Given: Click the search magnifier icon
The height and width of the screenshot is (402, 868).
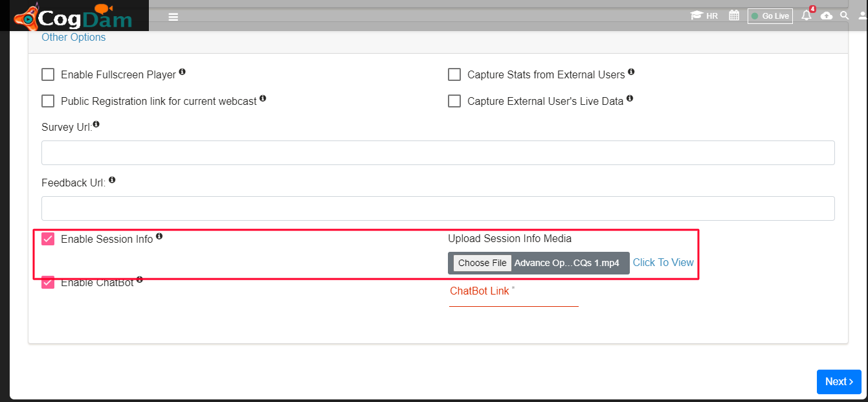Looking at the screenshot, I should tap(845, 15).
